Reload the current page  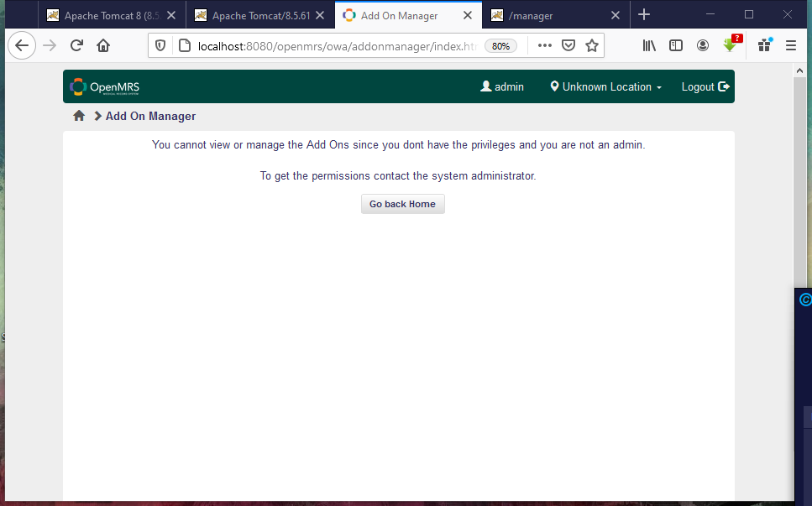coord(76,45)
